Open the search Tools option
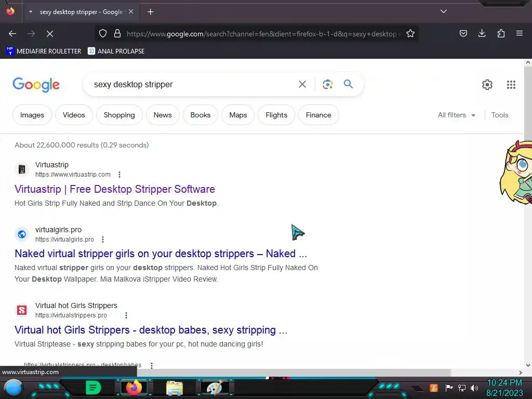The image size is (532, 399). [499, 115]
